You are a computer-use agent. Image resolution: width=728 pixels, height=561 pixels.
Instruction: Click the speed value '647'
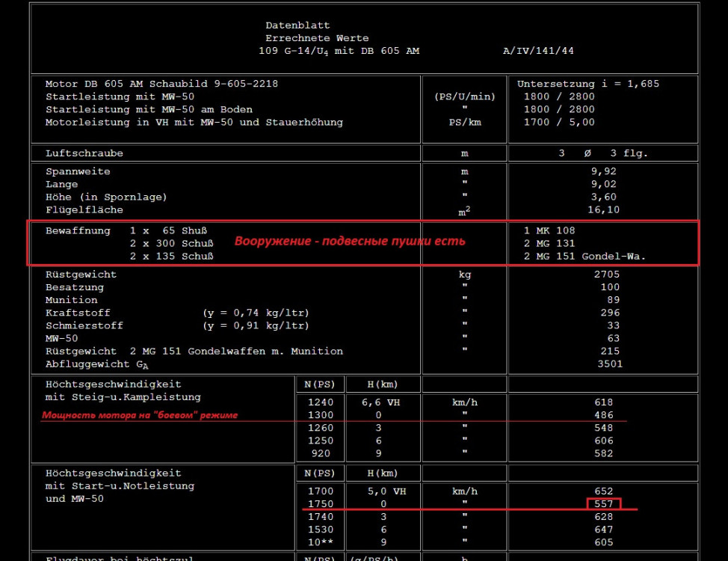[x=604, y=530]
